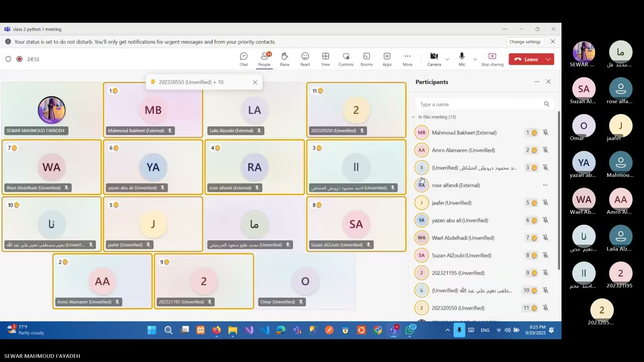Viewport: 644px width, 362px height.
Task: Select the Suzan AlZoubi video tile
Action: pos(356,224)
